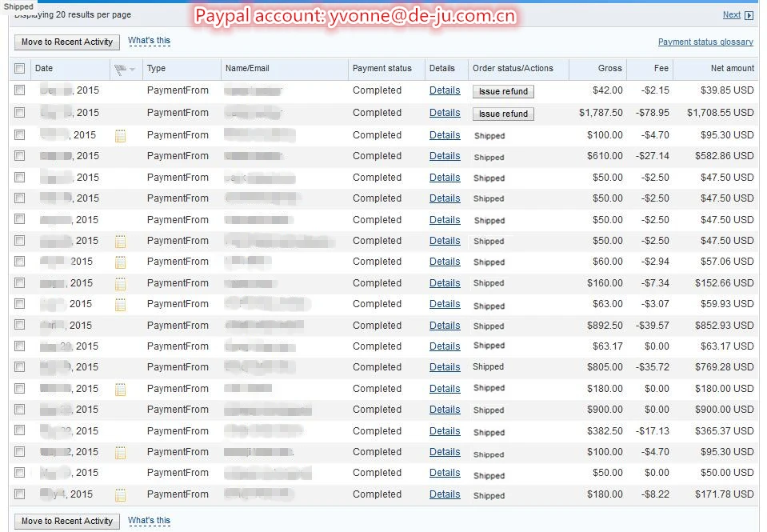Click the $1,708.55 USD net amount
Viewport: 767px width, 532px height.
click(x=720, y=113)
